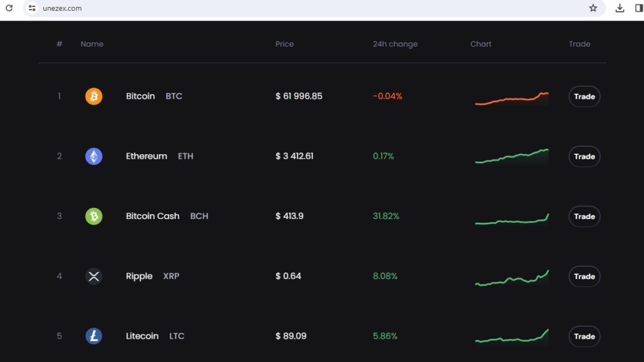Screen dimensions: 644x362
Task: Trade Bitcoin using its Trade button
Action: 584,96
